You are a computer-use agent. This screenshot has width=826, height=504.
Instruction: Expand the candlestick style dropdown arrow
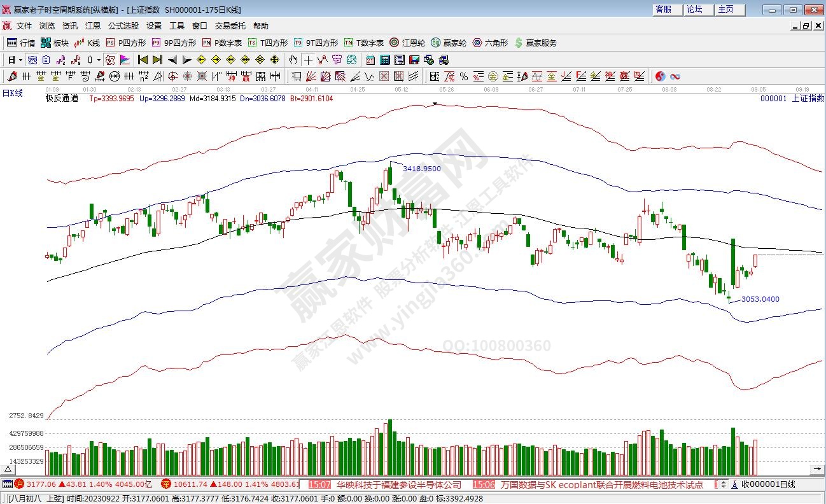(99, 60)
